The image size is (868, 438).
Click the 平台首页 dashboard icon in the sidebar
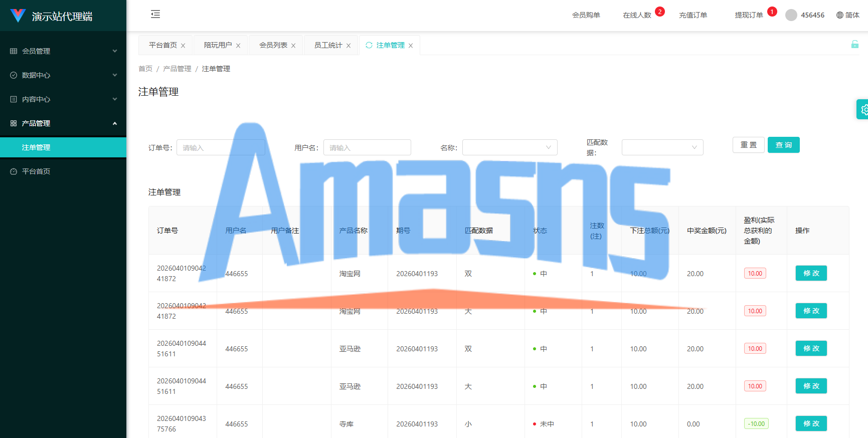point(14,171)
